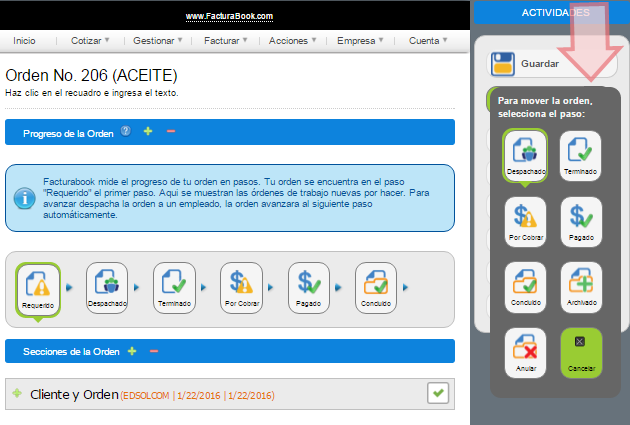Viewport: 630px width, 425px height.
Task: Click the Orden No. 206 (ACEITE) title
Action: pos(91,76)
